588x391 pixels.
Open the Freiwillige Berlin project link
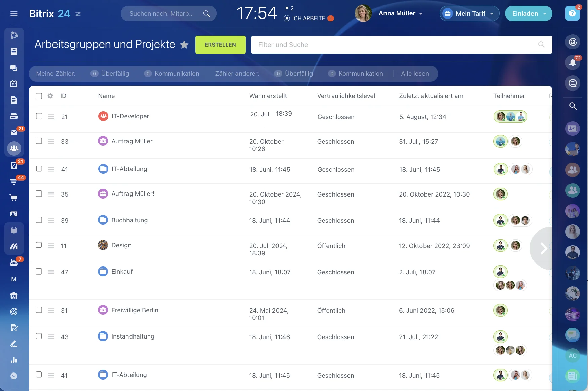(135, 310)
